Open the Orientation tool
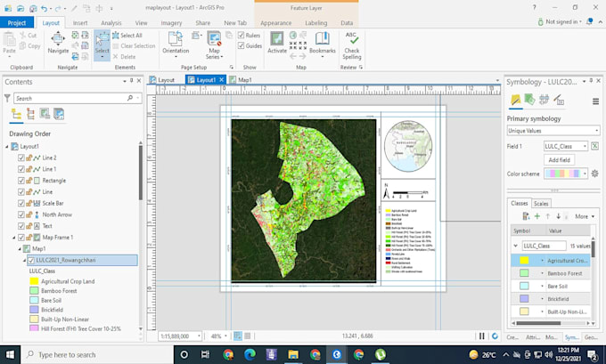This screenshot has height=364, width=606. (x=176, y=39)
